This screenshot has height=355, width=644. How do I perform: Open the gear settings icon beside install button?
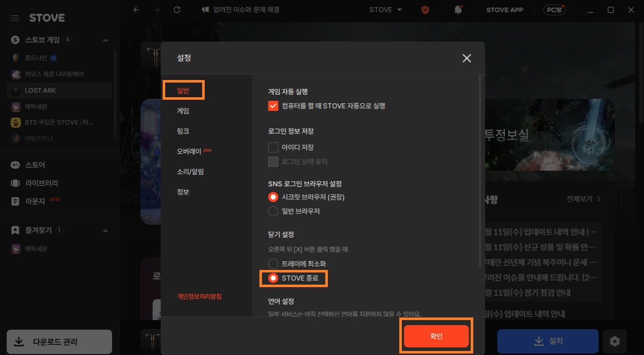click(x=615, y=341)
